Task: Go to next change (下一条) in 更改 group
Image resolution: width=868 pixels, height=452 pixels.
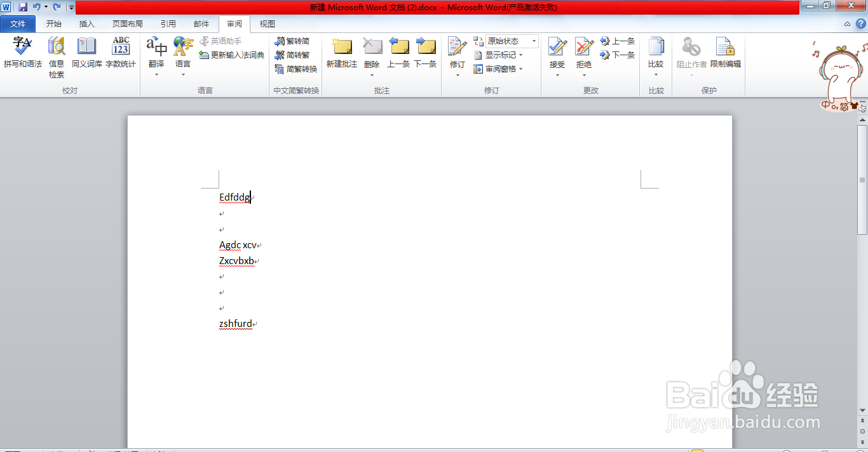Action: (618, 55)
